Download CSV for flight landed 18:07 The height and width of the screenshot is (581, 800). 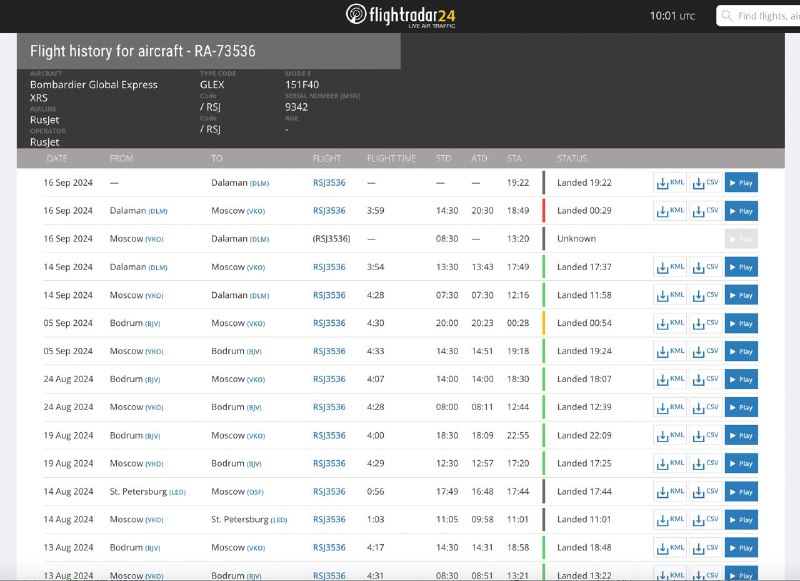coord(706,379)
